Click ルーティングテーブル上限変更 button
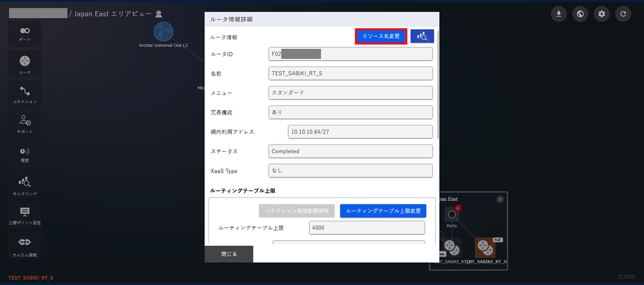This screenshot has width=644, height=285. coord(383,211)
